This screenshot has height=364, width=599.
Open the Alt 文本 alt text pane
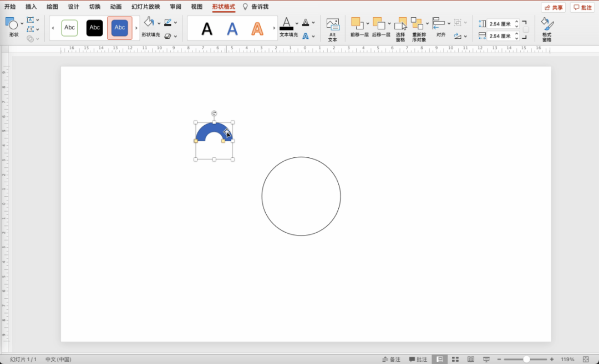point(333,30)
